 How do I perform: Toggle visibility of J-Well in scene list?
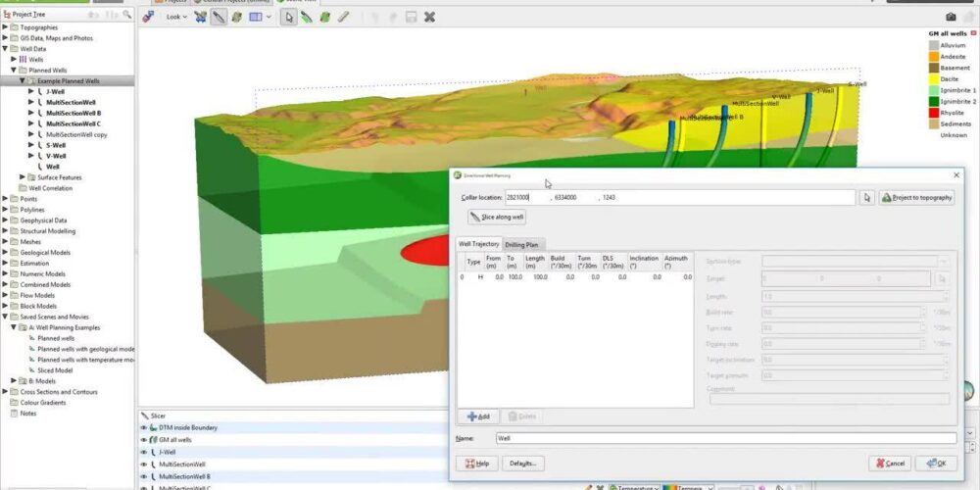[x=144, y=452]
